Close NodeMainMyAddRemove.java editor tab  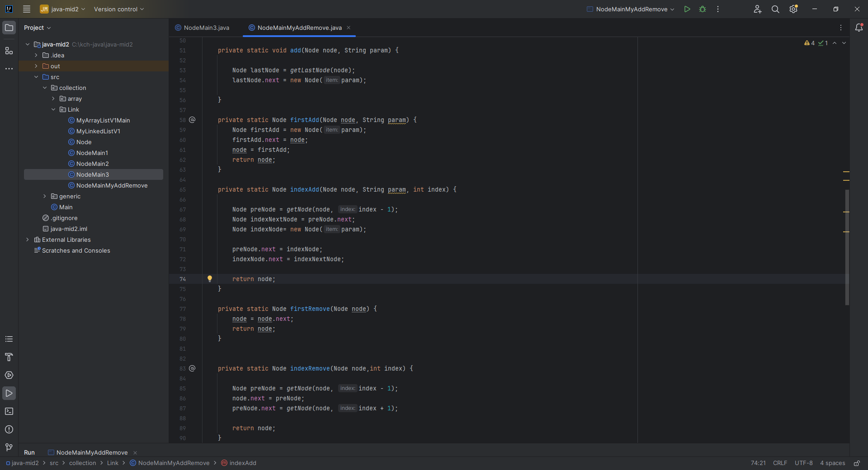click(x=349, y=28)
